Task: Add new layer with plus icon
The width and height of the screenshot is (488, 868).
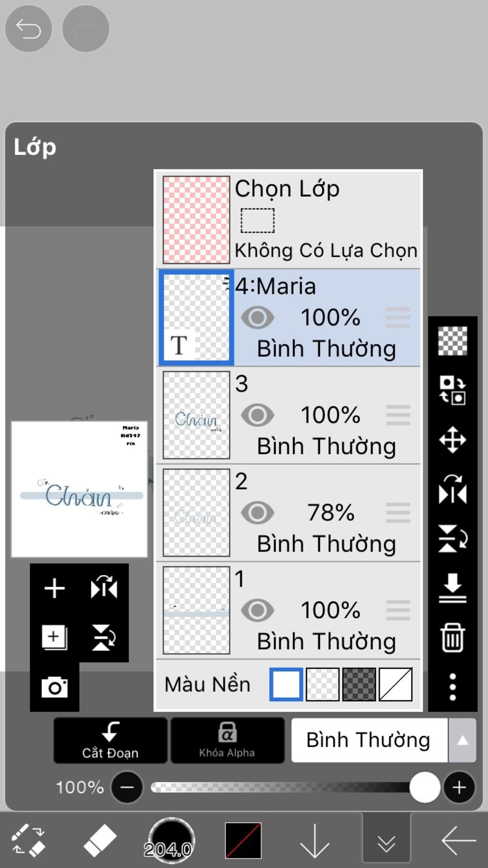Action: [54, 588]
